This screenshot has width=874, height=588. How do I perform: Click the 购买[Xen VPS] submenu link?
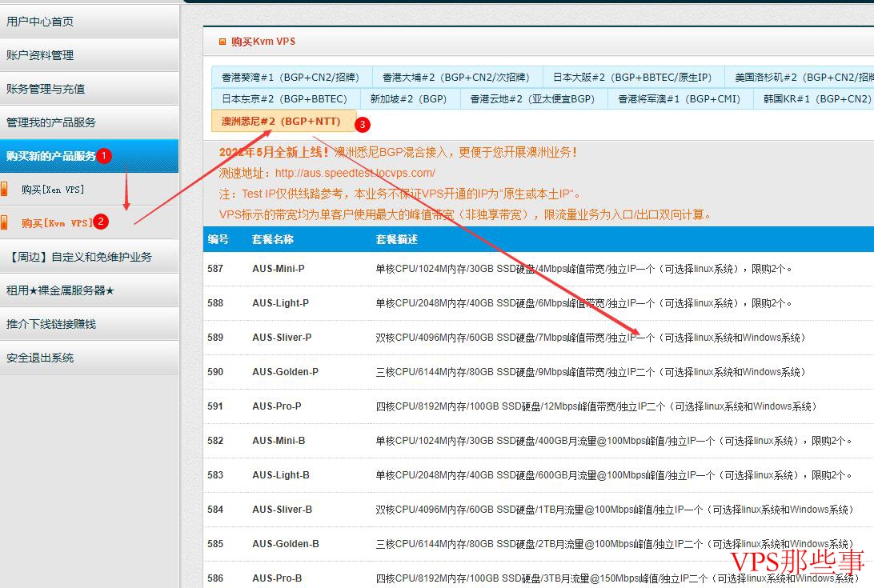53,190
